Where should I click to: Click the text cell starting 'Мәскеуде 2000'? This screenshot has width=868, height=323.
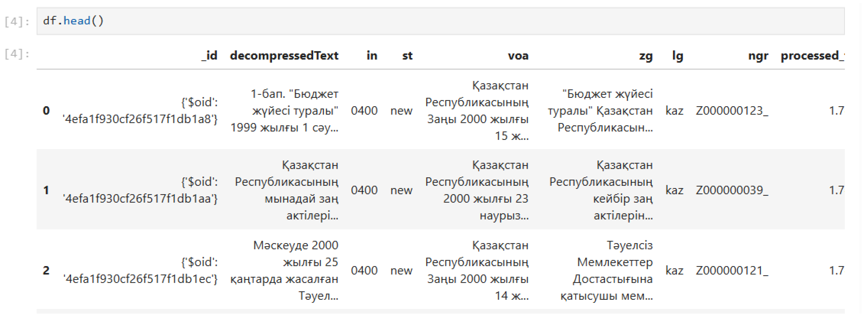click(x=284, y=270)
